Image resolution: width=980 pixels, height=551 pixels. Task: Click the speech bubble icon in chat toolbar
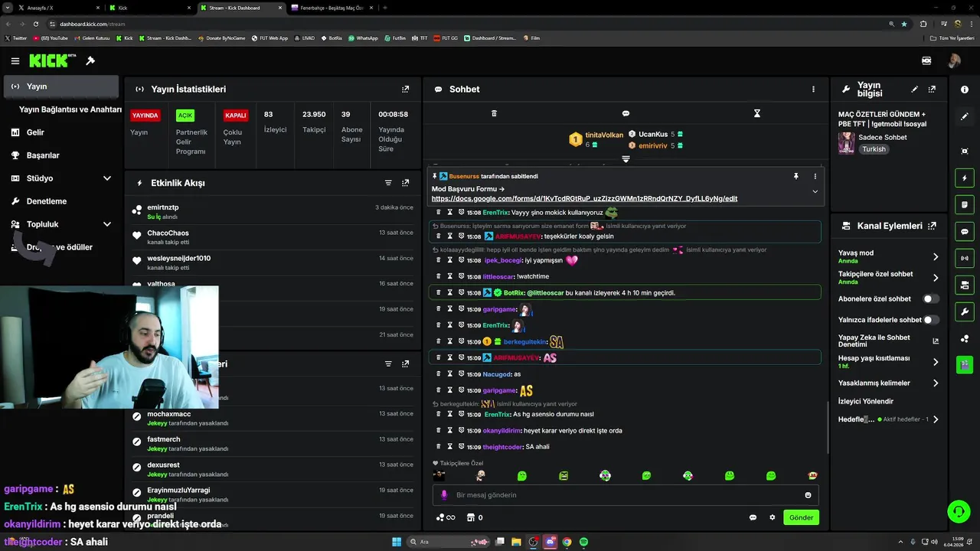tap(626, 113)
